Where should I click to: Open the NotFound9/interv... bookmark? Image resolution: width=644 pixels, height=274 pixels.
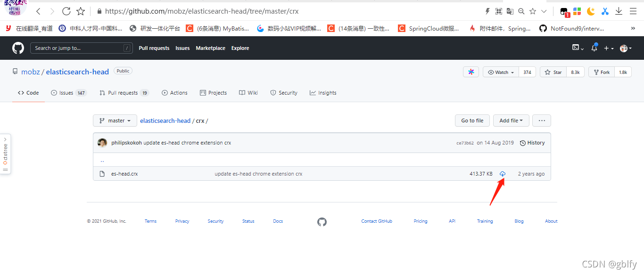[572, 28]
